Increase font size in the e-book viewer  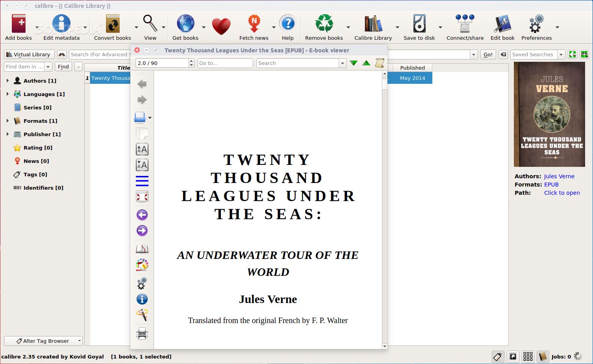coord(142,149)
